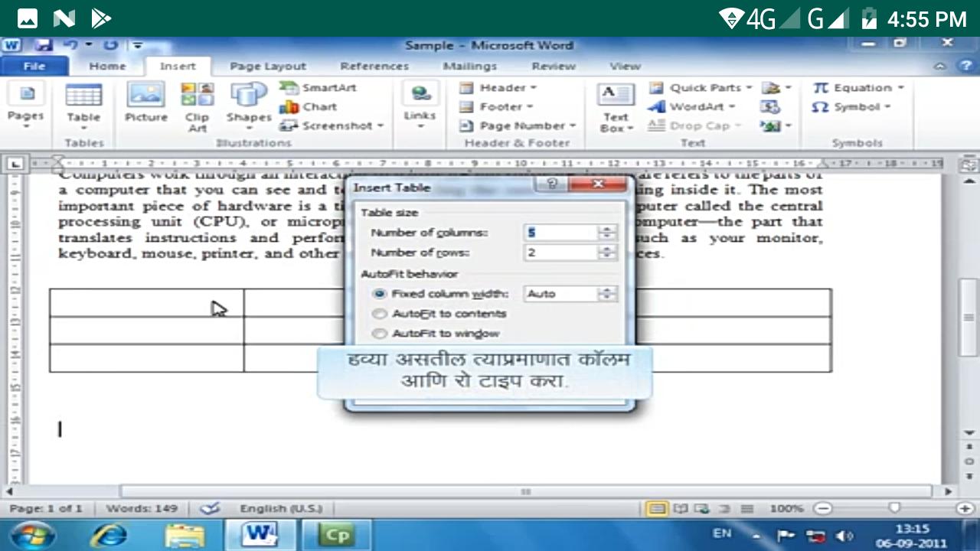This screenshot has height=551, width=980.
Task: Insert a Picture from file
Action: (145, 103)
